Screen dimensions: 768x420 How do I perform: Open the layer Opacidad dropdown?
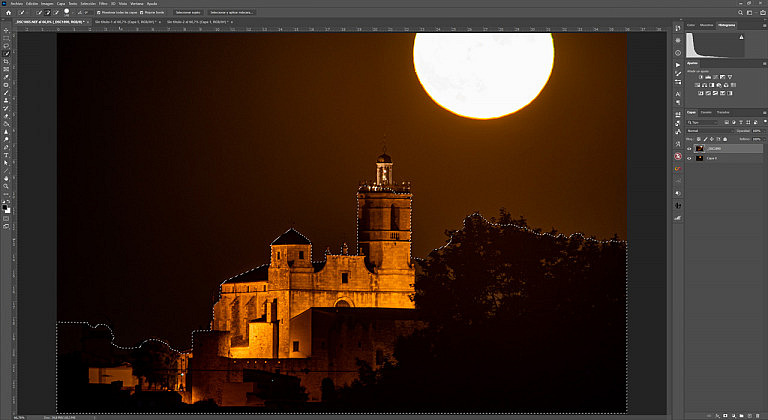[x=759, y=130]
